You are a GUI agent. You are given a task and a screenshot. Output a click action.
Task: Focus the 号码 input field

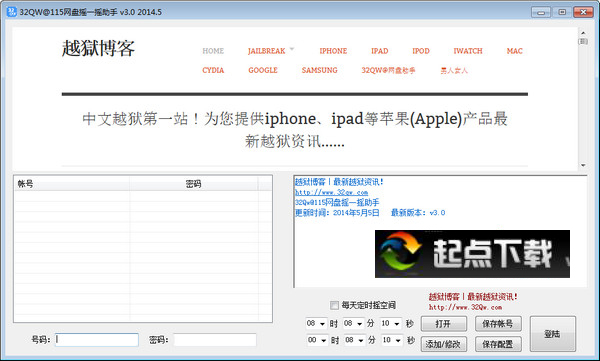pyautogui.click(x=97, y=340)
